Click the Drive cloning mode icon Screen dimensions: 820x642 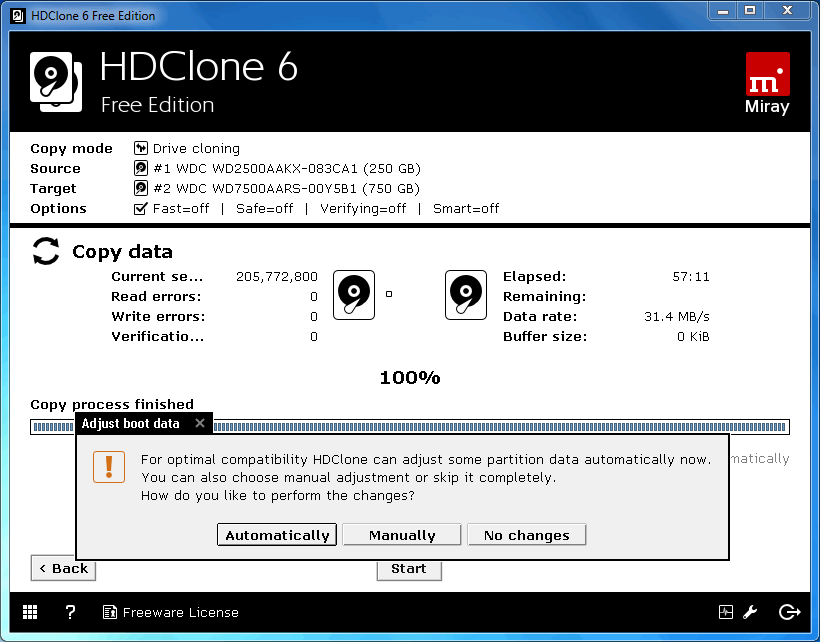click(x=141, y=148)
